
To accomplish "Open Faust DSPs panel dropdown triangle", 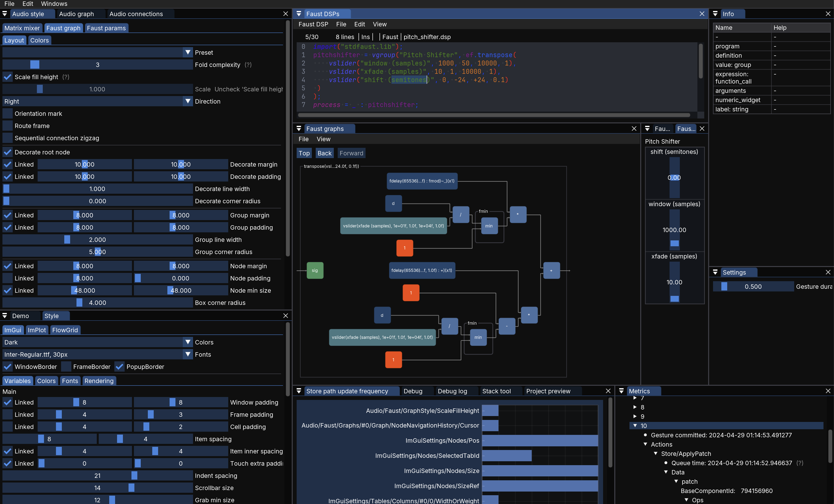I will point(299,13).
